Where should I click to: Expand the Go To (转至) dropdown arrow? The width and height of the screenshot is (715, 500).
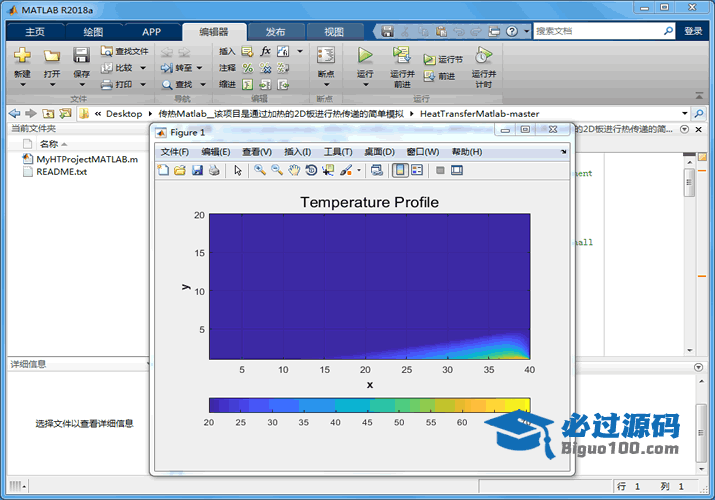click(x=199, y=68)
